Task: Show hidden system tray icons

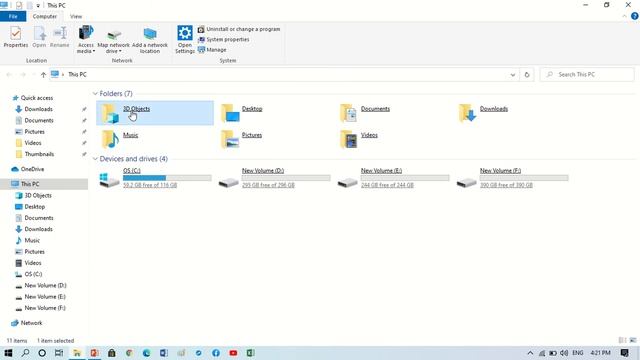Action: click(x=530, y=353)
